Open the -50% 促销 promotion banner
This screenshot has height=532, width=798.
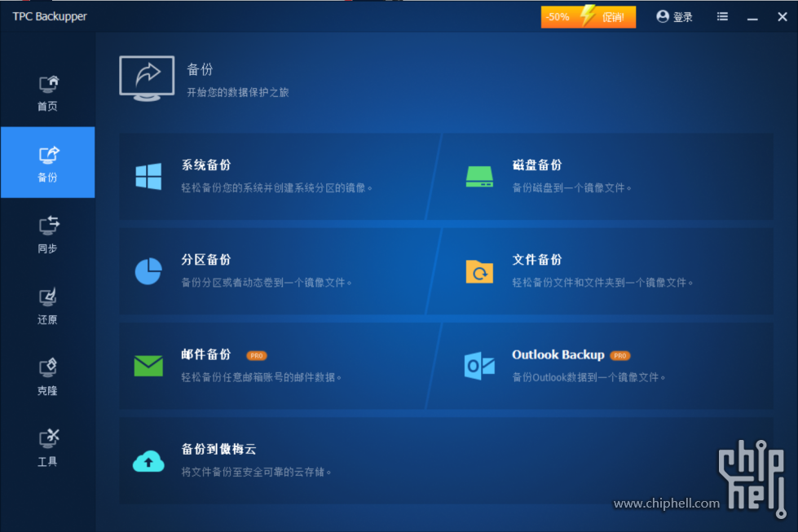[x=589, y=17]
